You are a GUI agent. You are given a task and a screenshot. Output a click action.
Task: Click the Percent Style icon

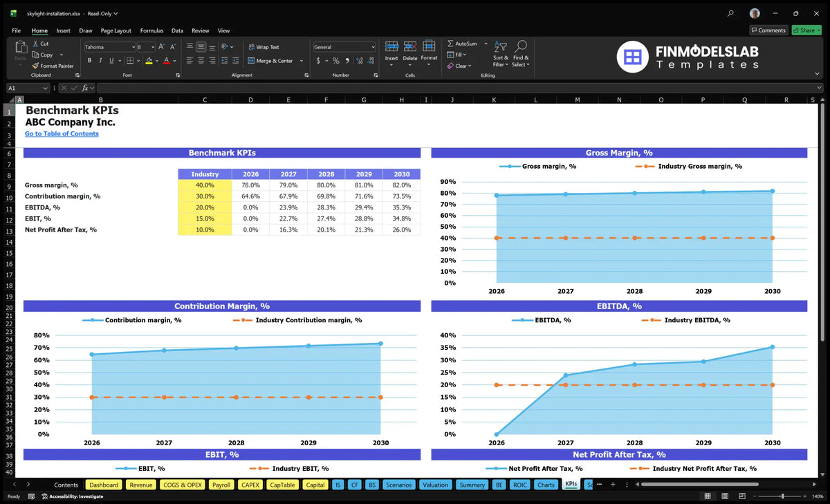[336, 61]
